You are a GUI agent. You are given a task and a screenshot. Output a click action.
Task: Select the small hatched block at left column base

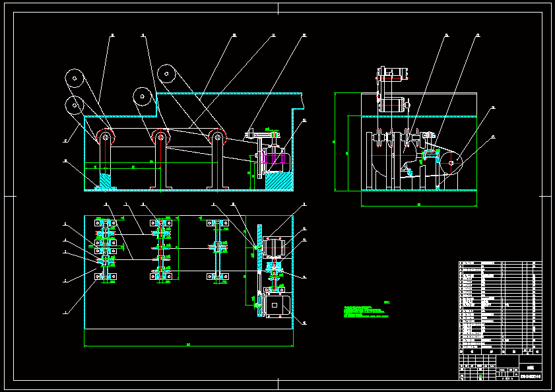pyautogui.click(x=106, y=181)
